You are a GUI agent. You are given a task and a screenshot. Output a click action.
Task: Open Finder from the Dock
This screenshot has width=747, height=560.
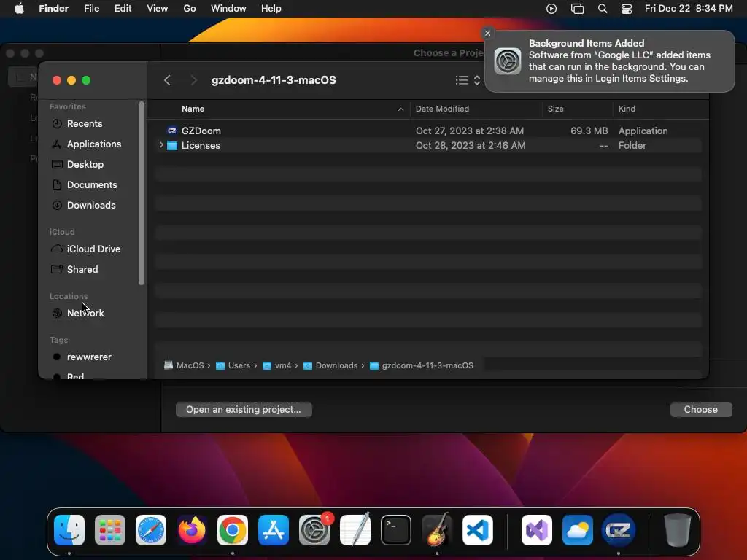[69, 529]
